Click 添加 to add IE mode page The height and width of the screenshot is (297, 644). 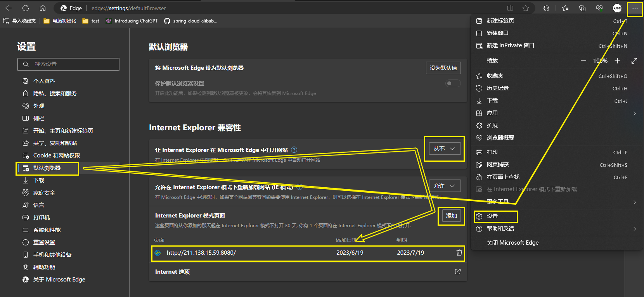coord(451,216)
